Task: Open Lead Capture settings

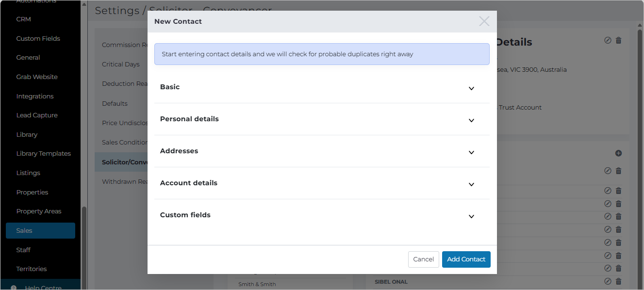Action: coord(36,115)
